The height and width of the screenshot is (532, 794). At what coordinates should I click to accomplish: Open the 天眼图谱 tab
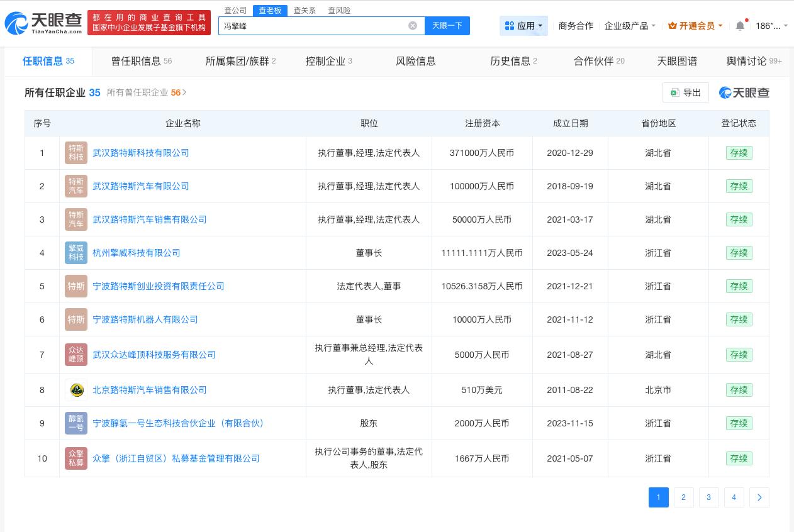[677, 61]
